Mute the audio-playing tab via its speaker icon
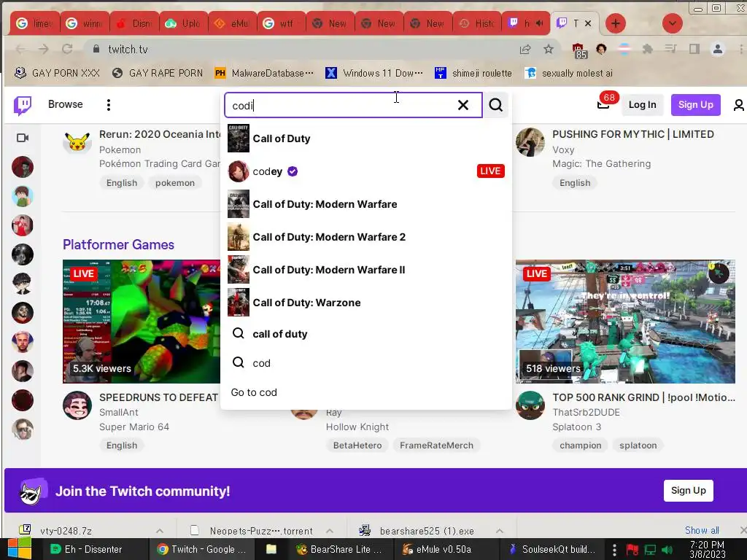This screenshot has height=560, width=747. pyautogui.click(x=539, y=23)
